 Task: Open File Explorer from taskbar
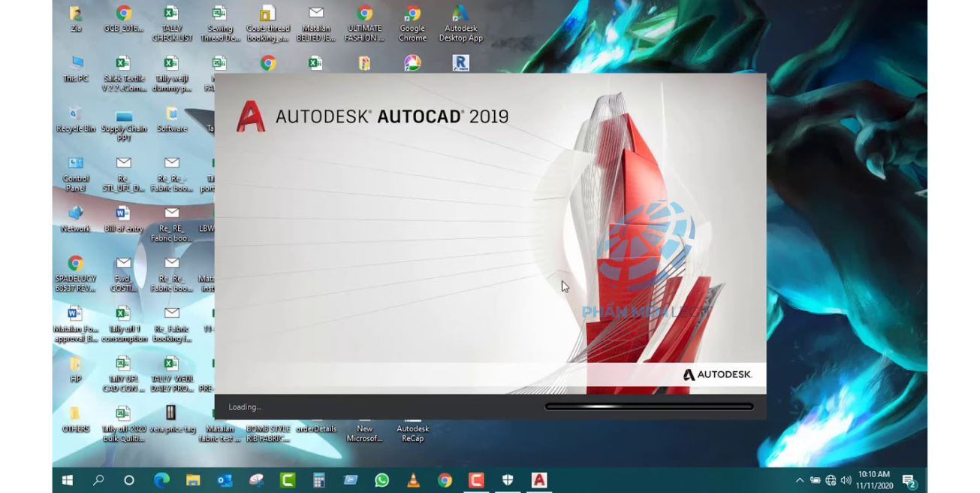(x=193, y=480)
